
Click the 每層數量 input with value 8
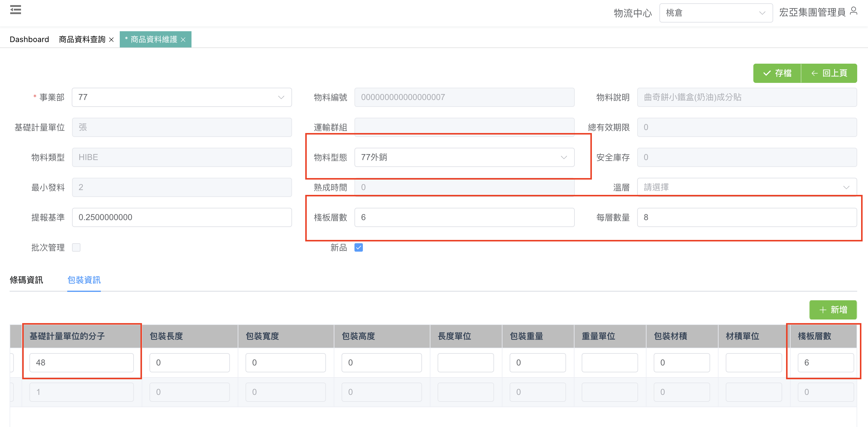[x=747, y=217]
